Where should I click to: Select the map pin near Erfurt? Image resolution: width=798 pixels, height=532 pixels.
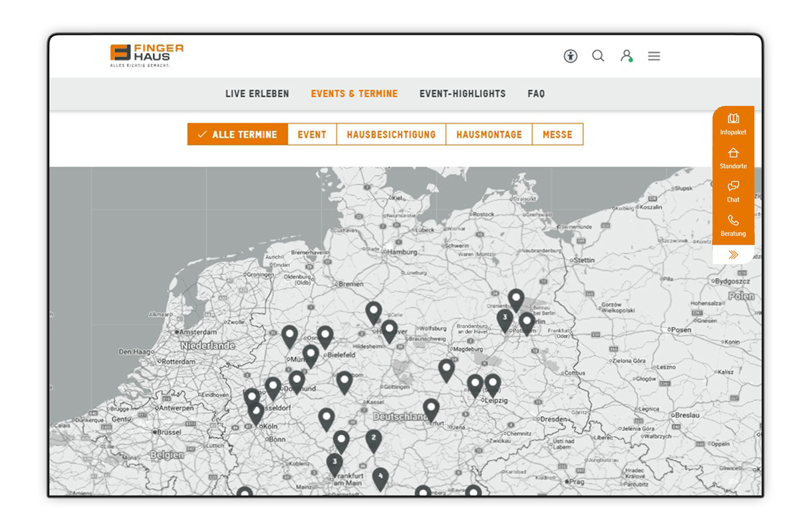(x=431, y=409)
